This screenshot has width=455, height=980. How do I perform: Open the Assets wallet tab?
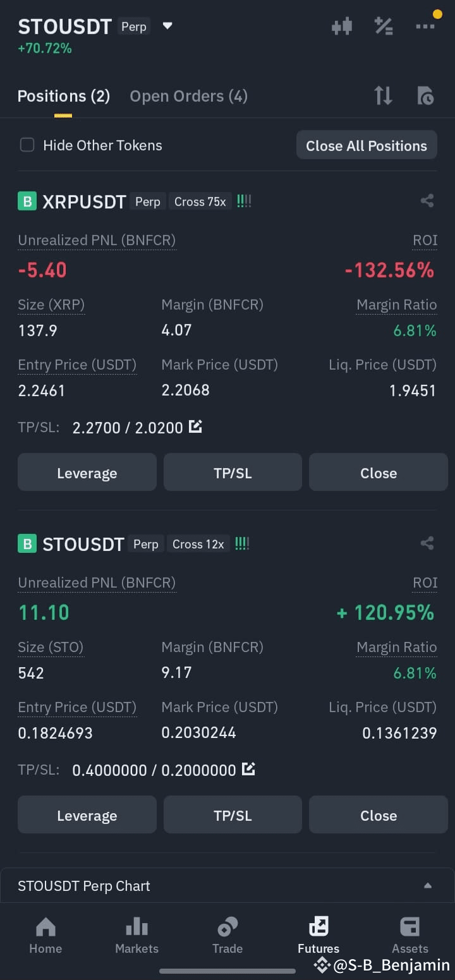[409, 936]
